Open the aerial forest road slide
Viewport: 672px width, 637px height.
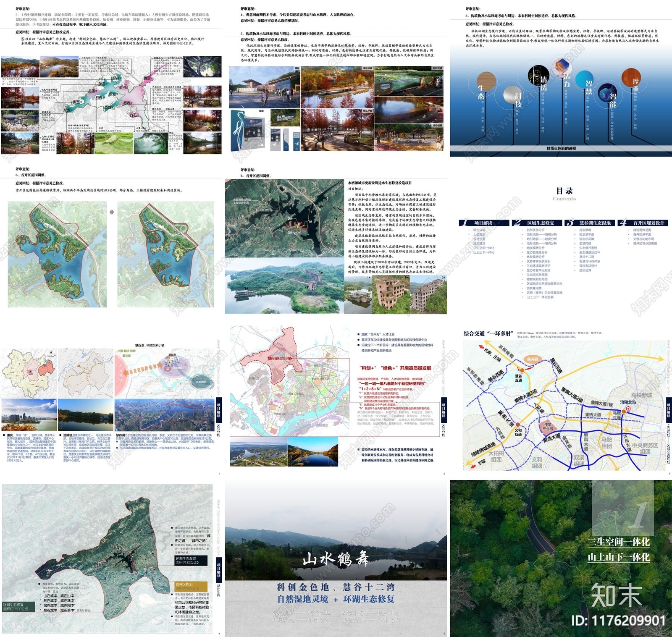pyautogui.click(x=561, y=558)
